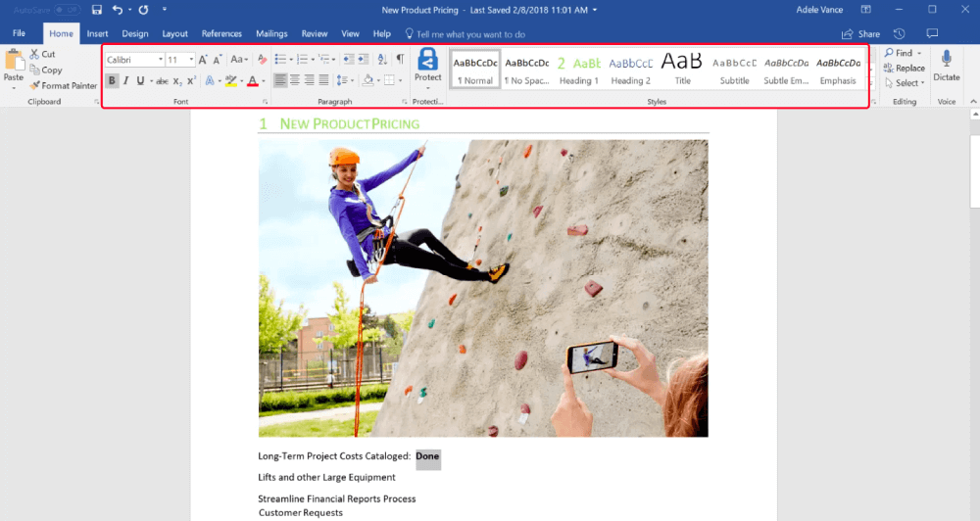This screenshot has height=521, width=980.
Task: Click the Format Painter brush icon
Action: point(34,86)
